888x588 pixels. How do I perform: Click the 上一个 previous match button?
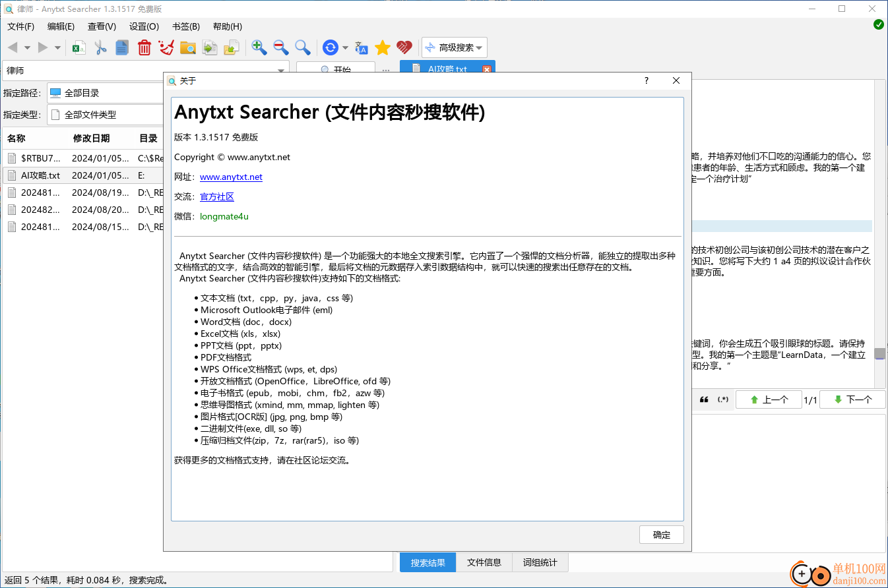[x=768, y=399]
